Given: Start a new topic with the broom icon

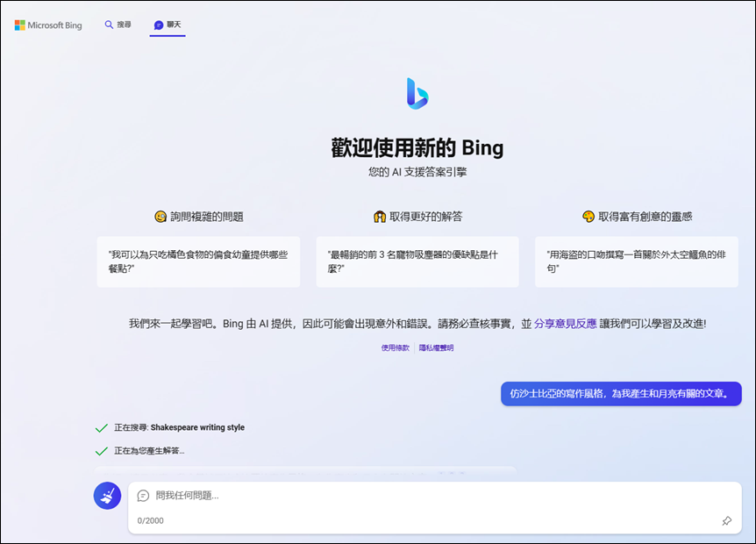Looking at the screenshot, I should tap(107, 495).
